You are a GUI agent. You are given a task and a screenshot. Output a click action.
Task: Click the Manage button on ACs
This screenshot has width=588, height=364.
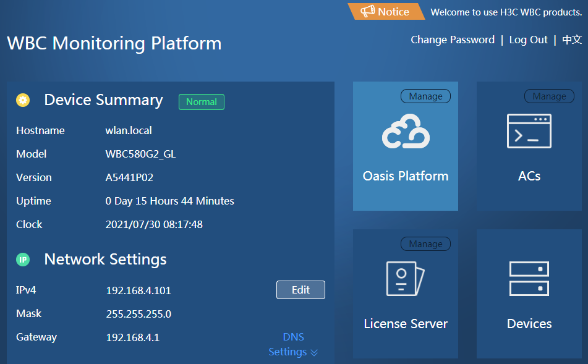[x=550, y=96]
